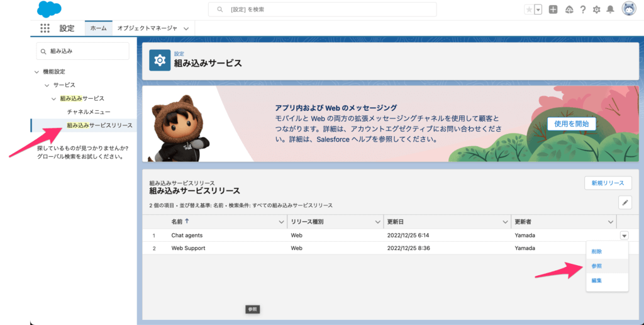Collapse the 機能設定 tree node
Image resolution: width=644 pixels, height=325 pixels.
pyautogui.click(x=37, y=72)
